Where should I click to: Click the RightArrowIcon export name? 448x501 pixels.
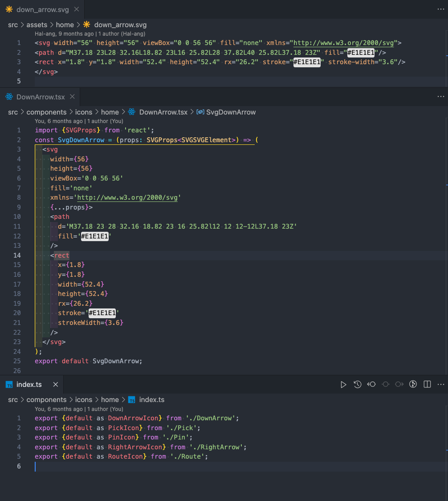pos(135,447)
